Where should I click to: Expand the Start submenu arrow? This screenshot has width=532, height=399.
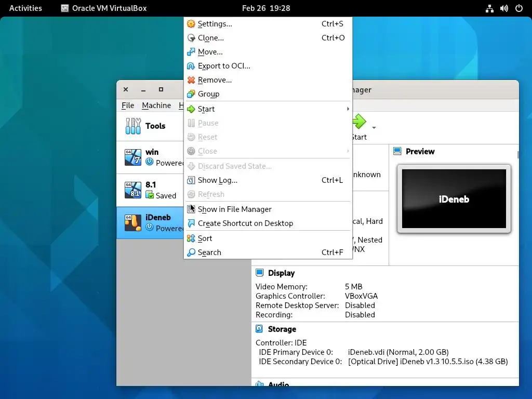[348, 109]
